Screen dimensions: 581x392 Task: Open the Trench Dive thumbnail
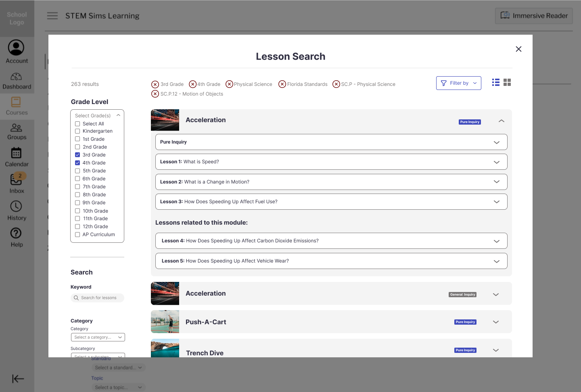pos(165,348)
